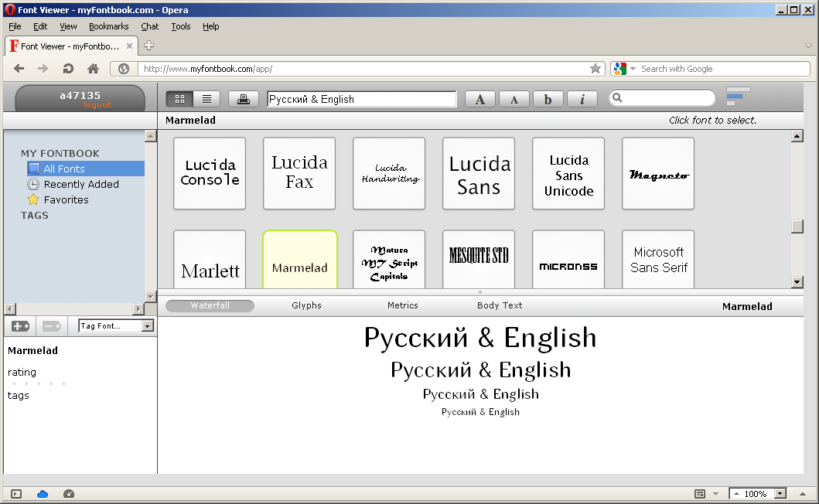Viewport: 819px width, 504px height.
Task: Switch to the Body Text tab
Action: [500, 305]
